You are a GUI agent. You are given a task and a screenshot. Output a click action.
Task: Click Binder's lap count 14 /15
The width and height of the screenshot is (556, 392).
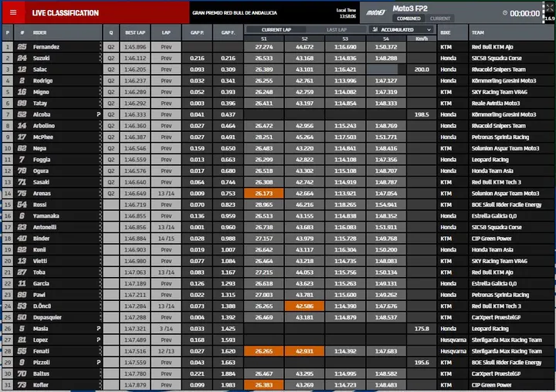(166, 238)
